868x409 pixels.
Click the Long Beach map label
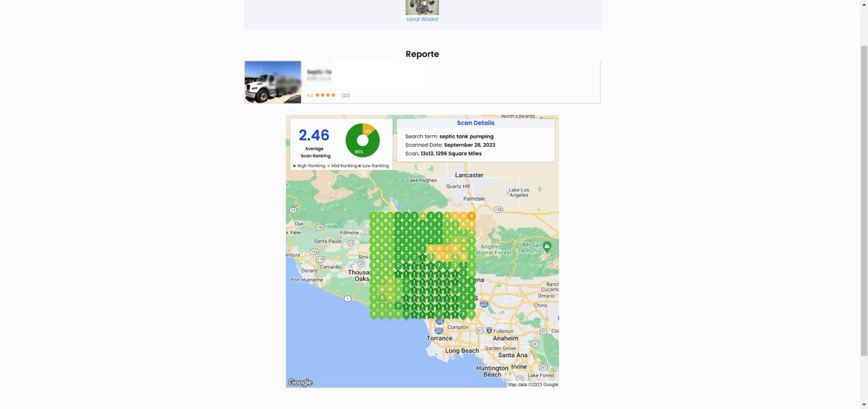[x=461, y=350]
